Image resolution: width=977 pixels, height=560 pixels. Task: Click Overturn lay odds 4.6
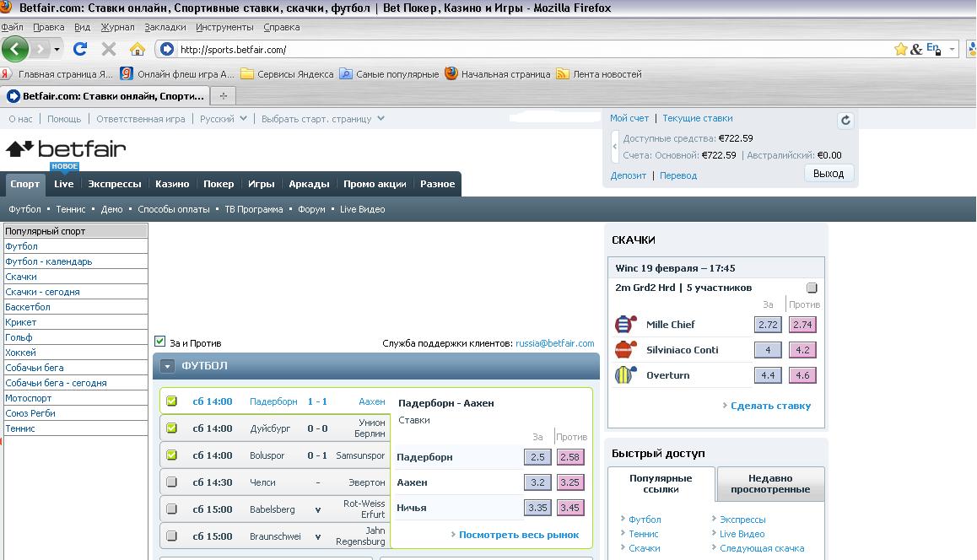coord(802,375)
